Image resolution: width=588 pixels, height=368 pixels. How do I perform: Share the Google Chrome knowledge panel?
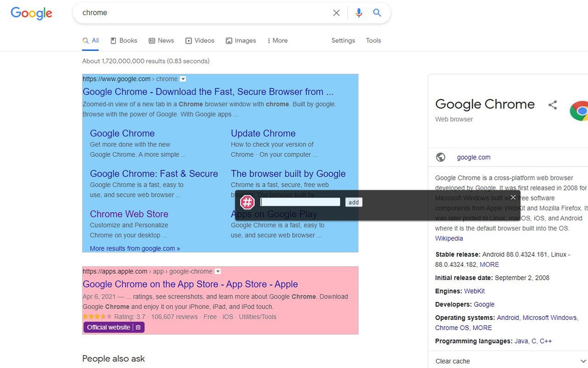(553, 105)
